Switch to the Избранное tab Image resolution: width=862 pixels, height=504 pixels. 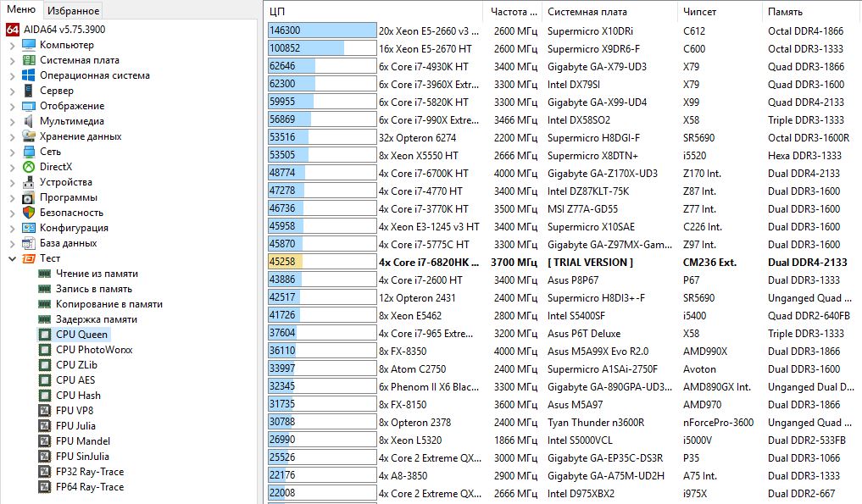73,10
